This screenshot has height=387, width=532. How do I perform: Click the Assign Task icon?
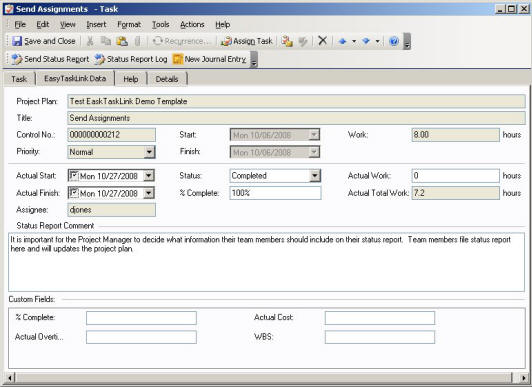click(x=226, y=41)
